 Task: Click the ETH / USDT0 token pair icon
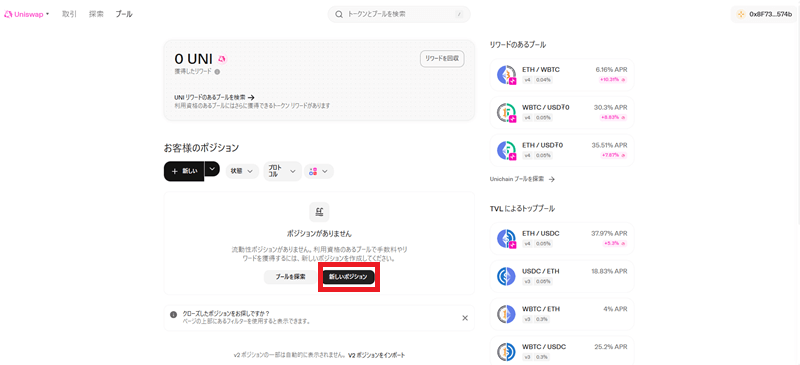tap(507, 151)
